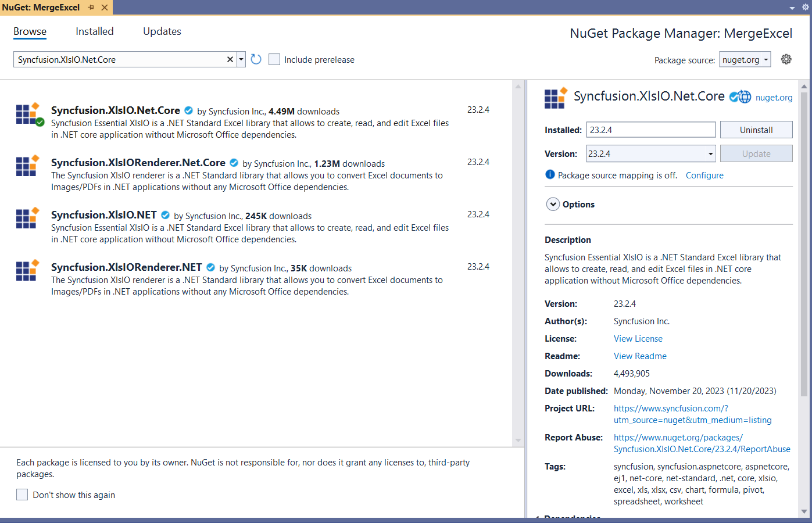Open the window settings gear in the title strip
Screen dimensions: 812x523
805,8
